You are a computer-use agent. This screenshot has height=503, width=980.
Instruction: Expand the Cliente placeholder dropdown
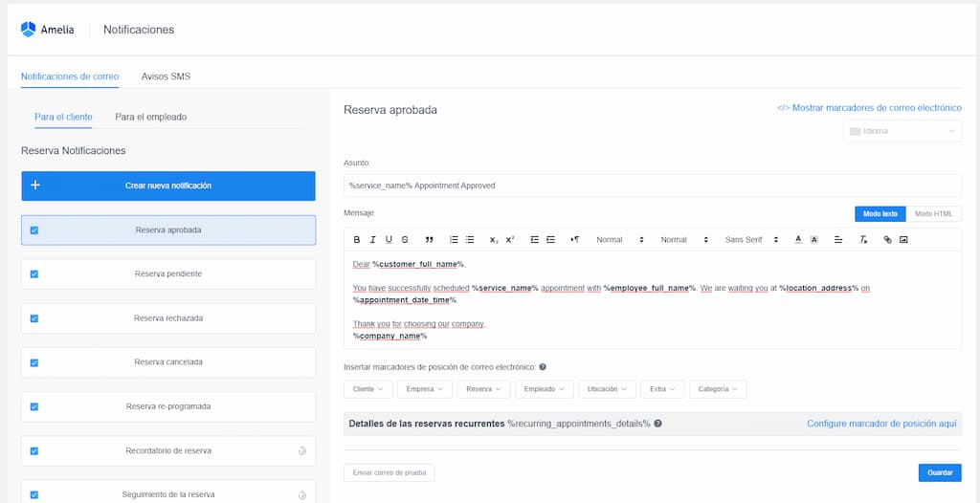pyautogui.click(x=368, y=388)
